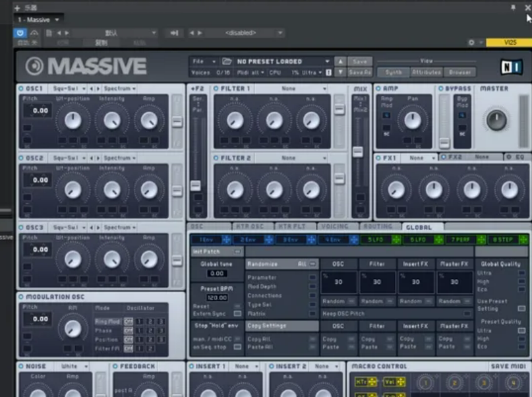This screenshot has width=532, height=397.
Task: Click the preset down arrow beside Save As
Action: click(340, 73)
